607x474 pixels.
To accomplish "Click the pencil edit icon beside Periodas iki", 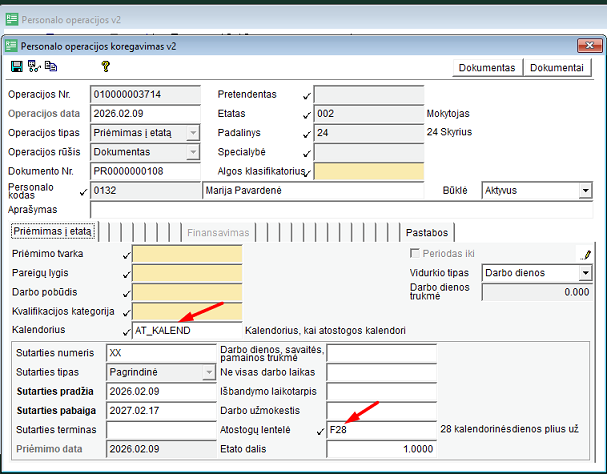I will (x=586, y=254).
